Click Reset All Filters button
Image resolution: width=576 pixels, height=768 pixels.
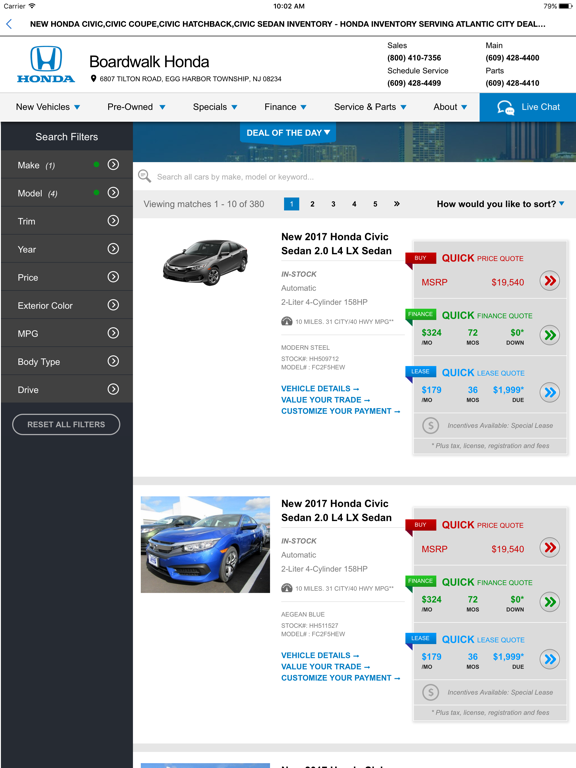click(66, 424)
